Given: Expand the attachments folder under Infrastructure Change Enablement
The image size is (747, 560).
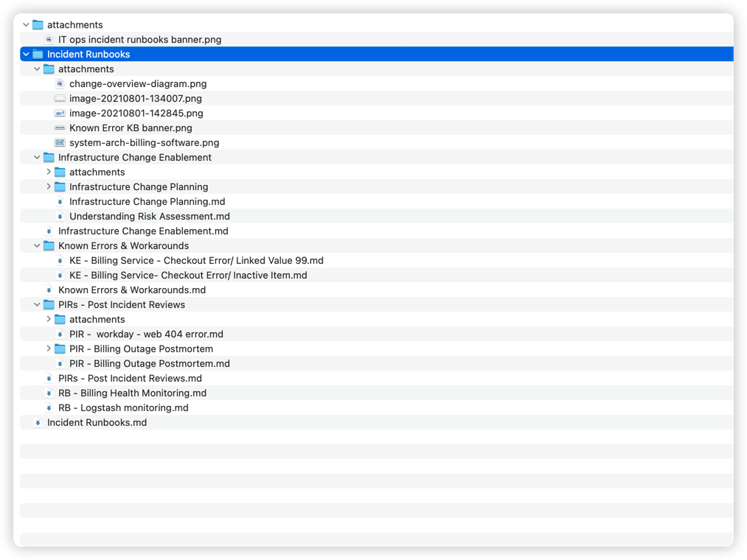Looking at the screenshot, I should (47, 172).
